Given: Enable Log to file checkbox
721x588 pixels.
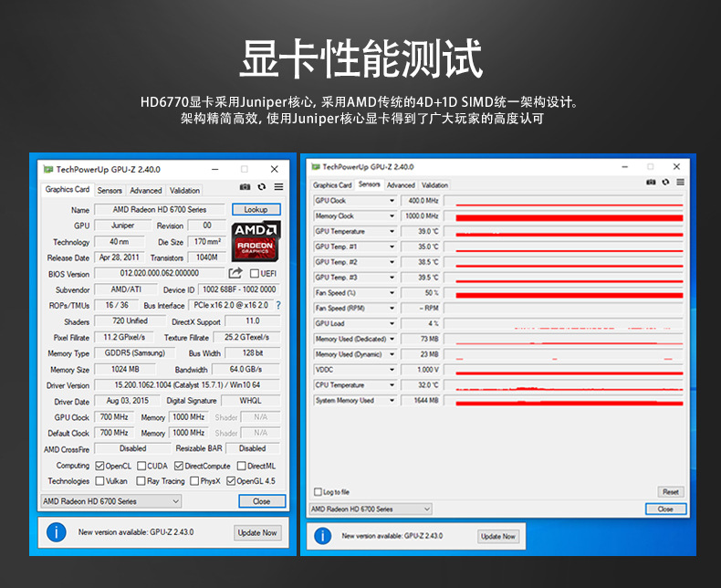Looking at the screenshot, I should point(318,492).
